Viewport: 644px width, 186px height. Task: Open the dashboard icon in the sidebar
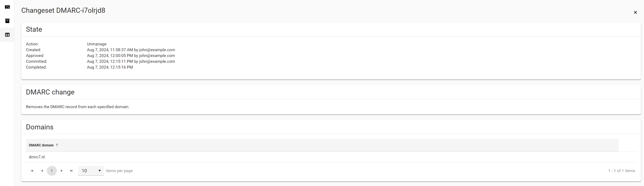pyautogui.click(x=7, y=7)
